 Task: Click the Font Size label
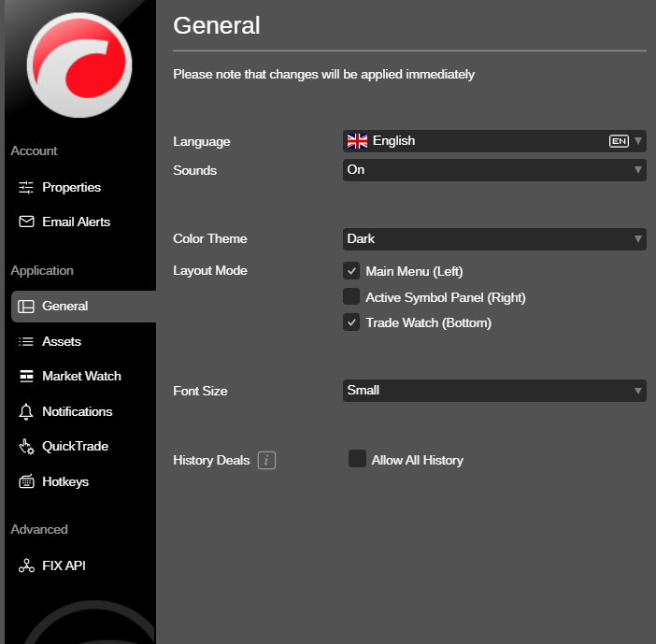click(200, 391)
